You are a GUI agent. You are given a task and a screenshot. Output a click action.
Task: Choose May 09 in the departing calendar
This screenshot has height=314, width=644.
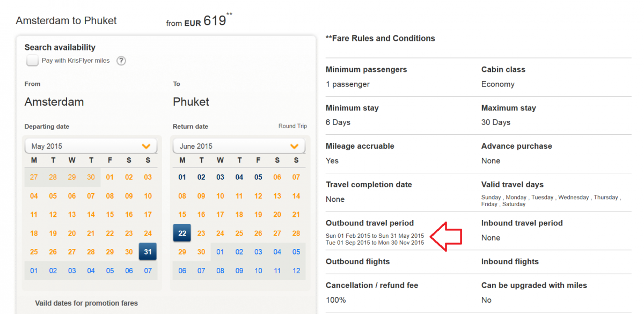pos(129,196)
